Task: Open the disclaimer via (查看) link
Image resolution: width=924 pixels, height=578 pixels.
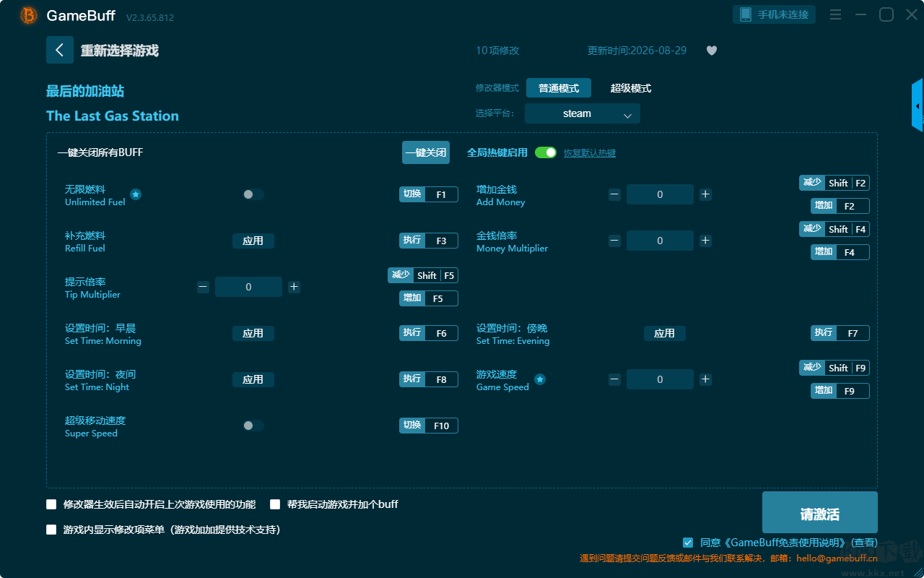Action: pyautogui.click(x=863, y=543)
